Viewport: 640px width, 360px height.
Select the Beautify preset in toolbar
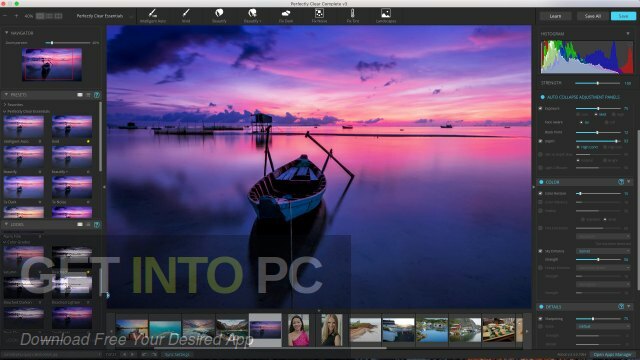[219, 16]
